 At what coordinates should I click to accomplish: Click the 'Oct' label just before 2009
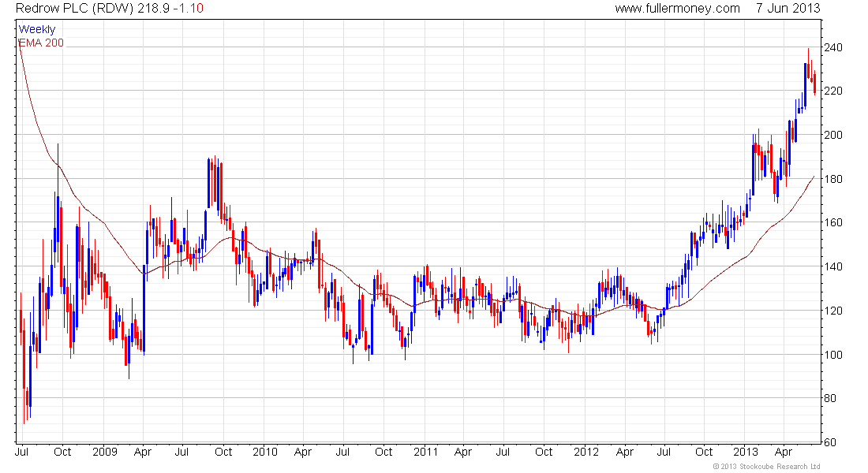tap(62, 452)
